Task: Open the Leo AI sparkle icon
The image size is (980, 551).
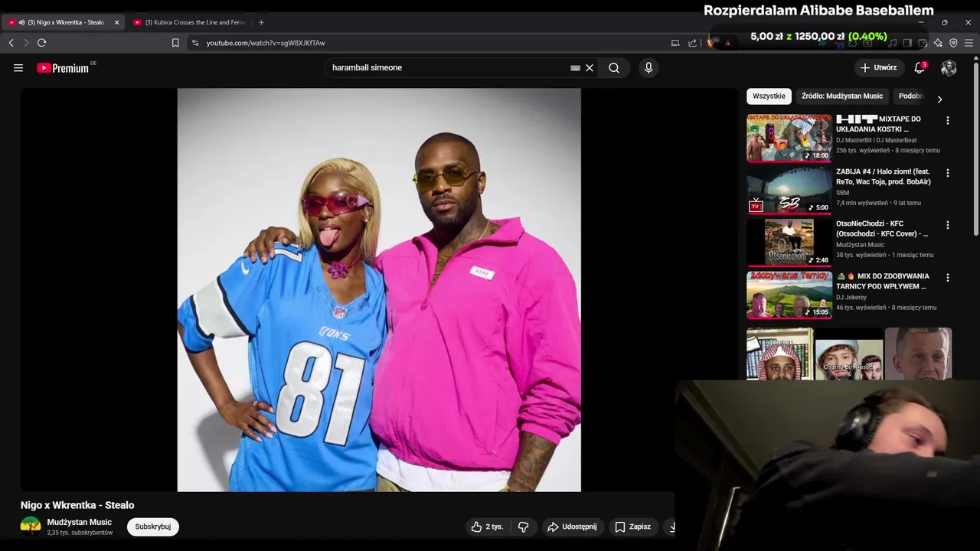Action: (x=938, y=43)
